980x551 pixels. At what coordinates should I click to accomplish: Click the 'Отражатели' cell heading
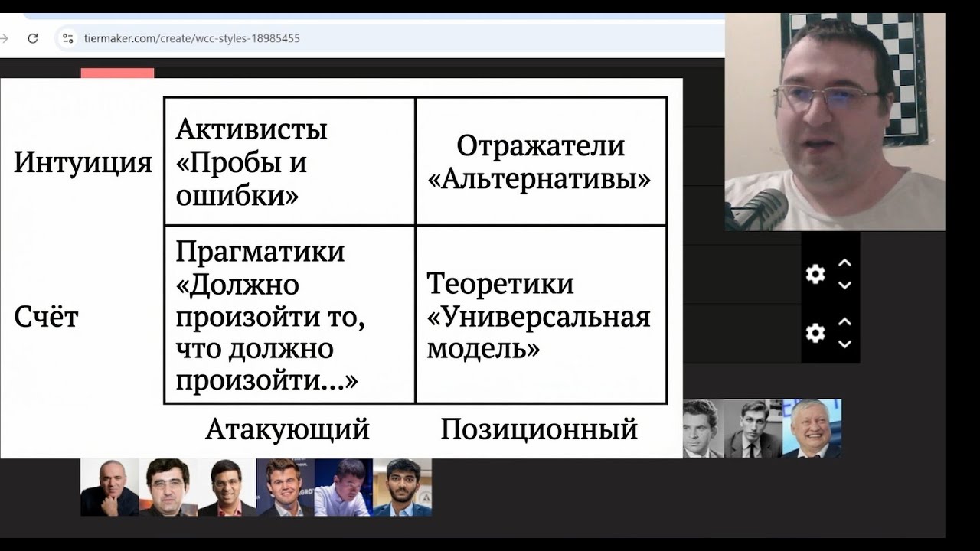point(541,146)
